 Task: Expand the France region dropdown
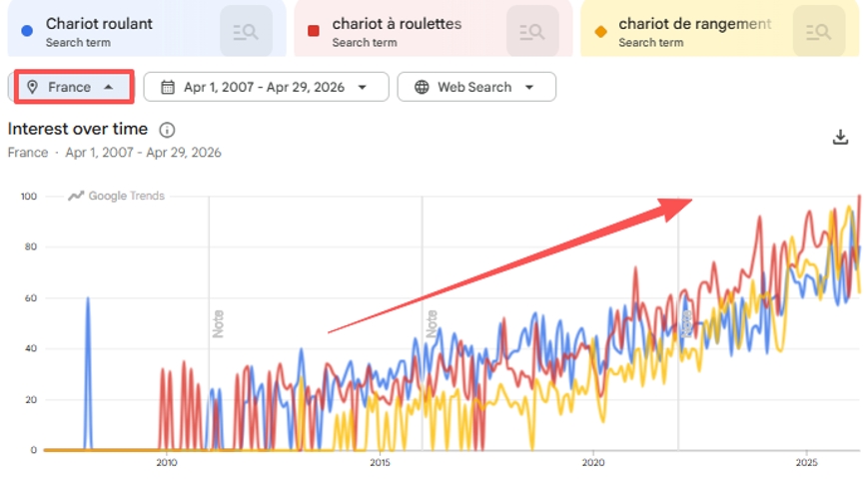click(73, 87)
